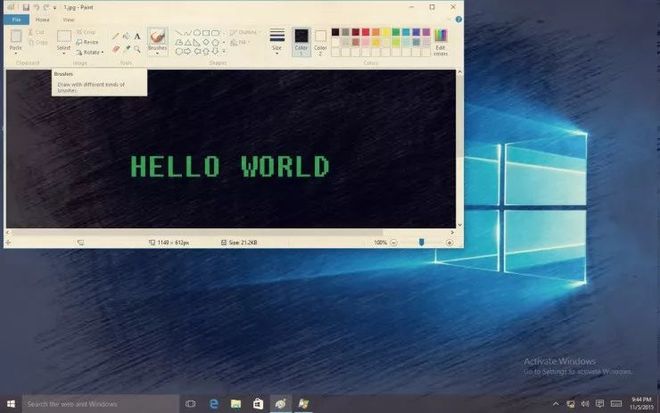The image size is (660, 413).
Task: Switch to the Home ribbon tab
Action: (42, 20)
